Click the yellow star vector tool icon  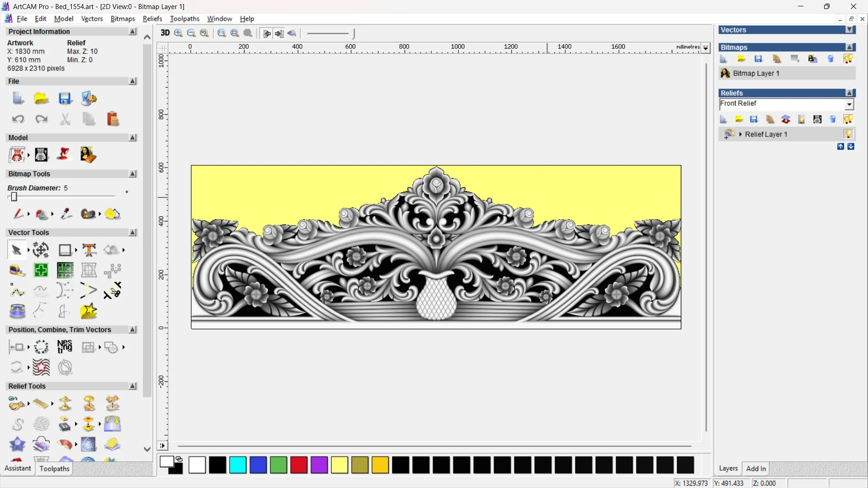[x=89, y=311]
